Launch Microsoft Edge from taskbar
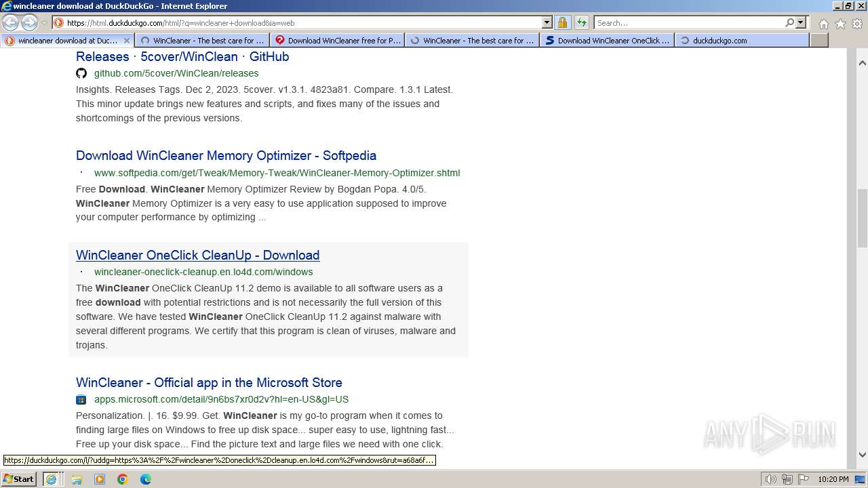This screenshot has height=488, width=868. (x=146, y=479)
